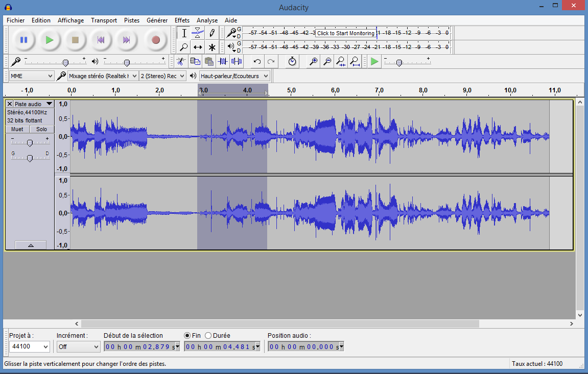The image size is (588, 374).
Task: Click the Undo arrow icon
Action: 257,61
